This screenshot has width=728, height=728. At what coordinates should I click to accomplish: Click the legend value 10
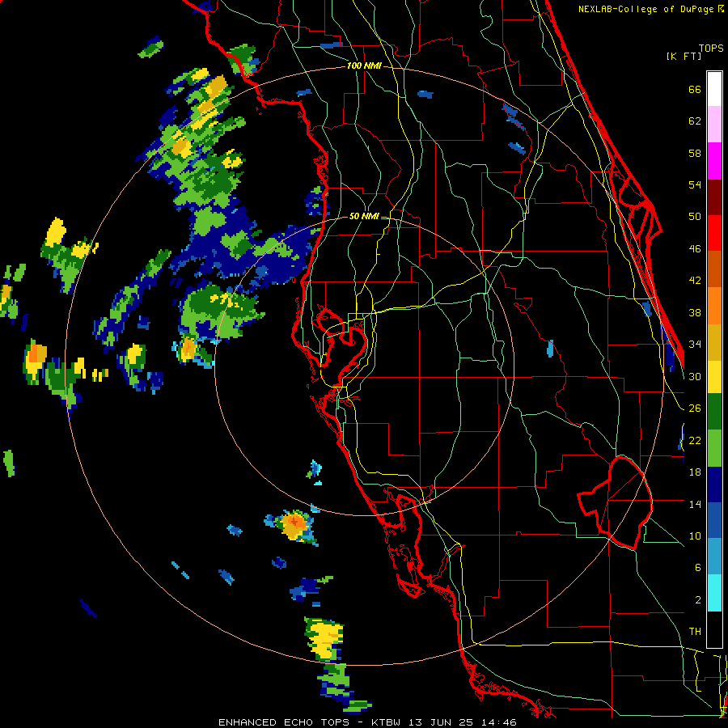point(695,536)
